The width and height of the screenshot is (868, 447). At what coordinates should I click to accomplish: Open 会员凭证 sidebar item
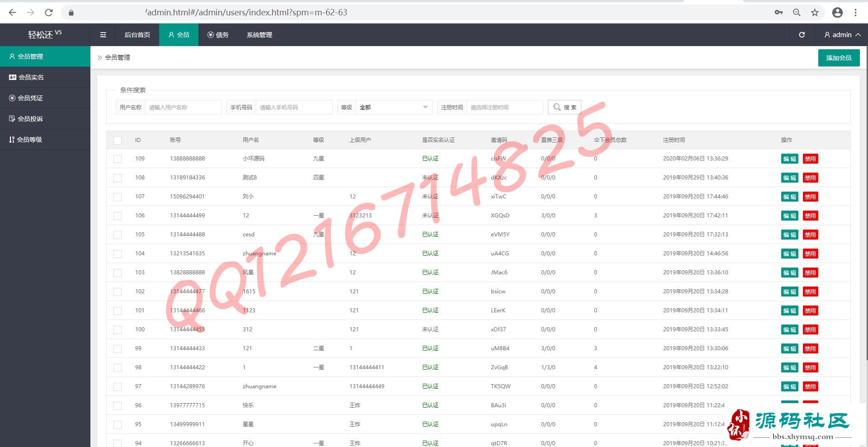click(x=45, y=98)
